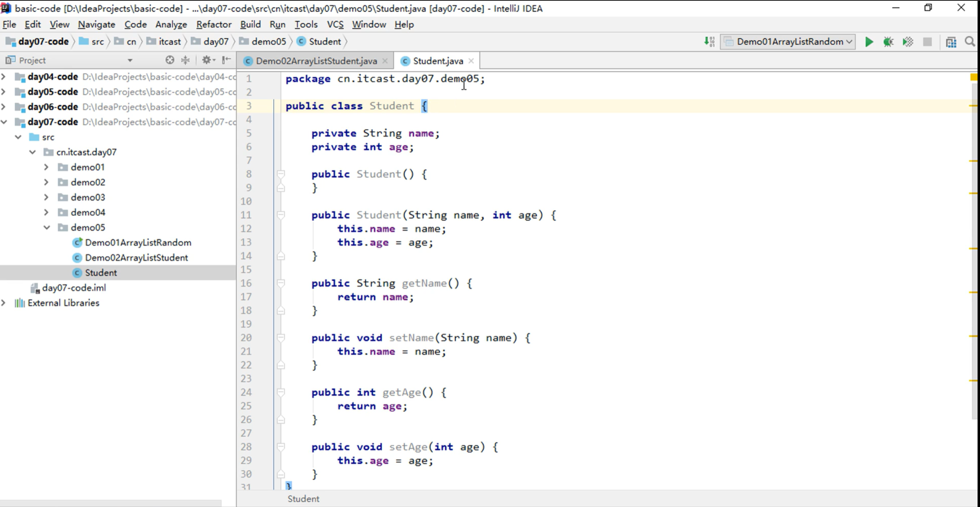Switch to Demo02ArrayListStudent.java tab

[x=316, y=61]
